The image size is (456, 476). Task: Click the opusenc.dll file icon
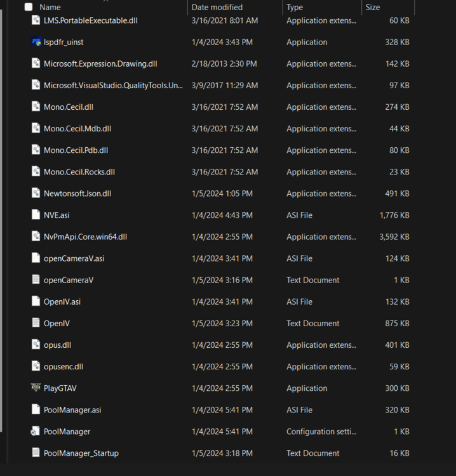[36, 366]
